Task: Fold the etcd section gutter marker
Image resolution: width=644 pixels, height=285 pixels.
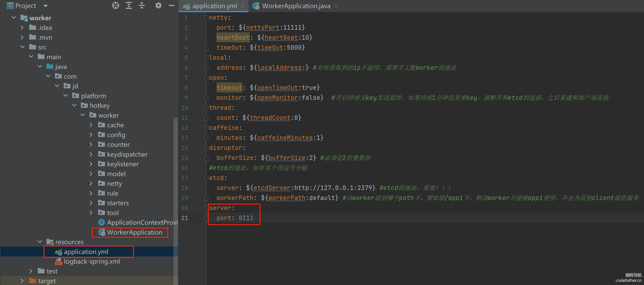Action: click(x=206, y=178)
